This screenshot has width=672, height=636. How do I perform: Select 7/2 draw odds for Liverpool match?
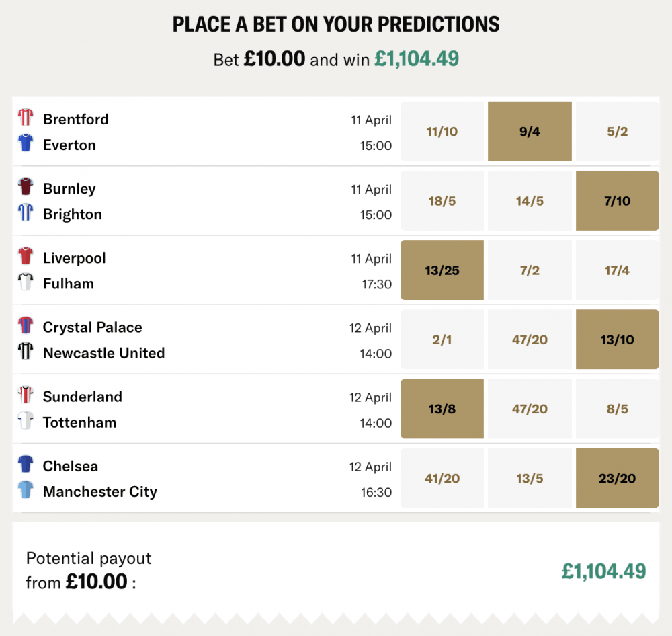click(x=530, y=270)
